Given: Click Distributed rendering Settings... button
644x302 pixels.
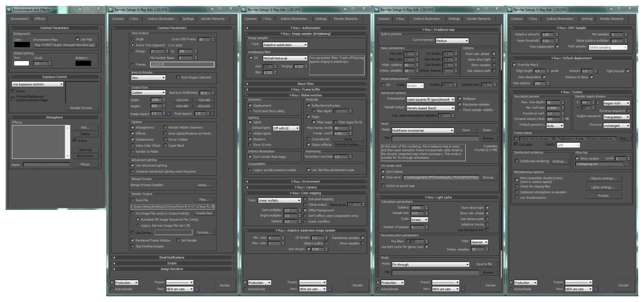Looking at the screenshot, I should point(559,161).
